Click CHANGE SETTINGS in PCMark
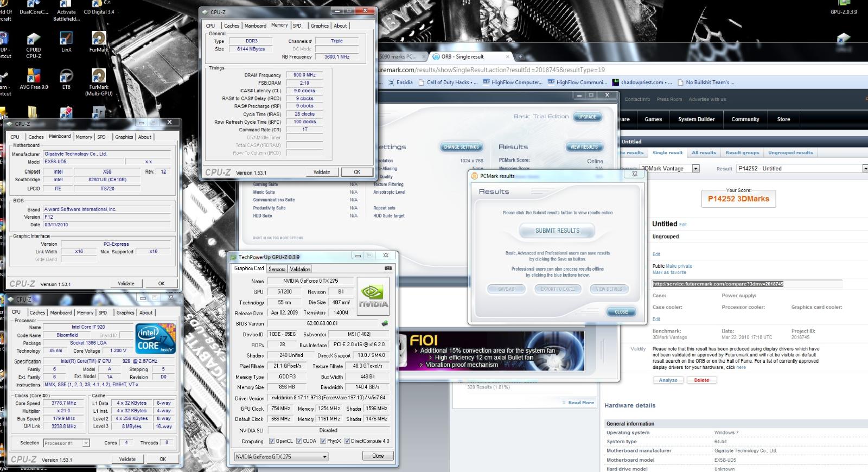868x472 pixels. 461,147
